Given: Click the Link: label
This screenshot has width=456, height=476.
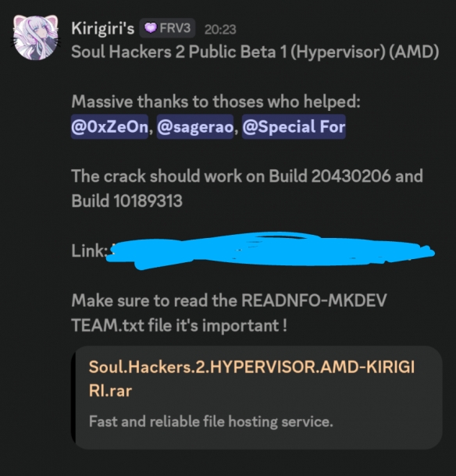Looking at the screenshot, I should pyautogui.click(x=89, y=250).
